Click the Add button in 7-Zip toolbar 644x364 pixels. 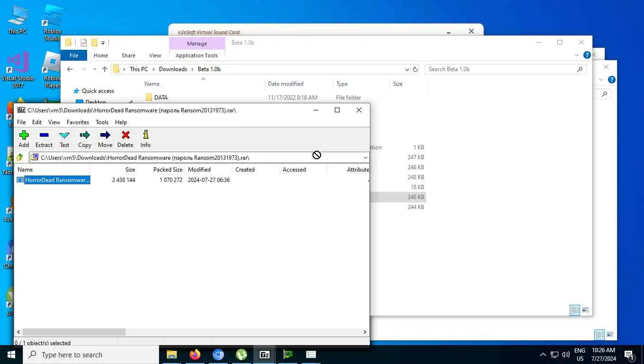click(24, 139)
